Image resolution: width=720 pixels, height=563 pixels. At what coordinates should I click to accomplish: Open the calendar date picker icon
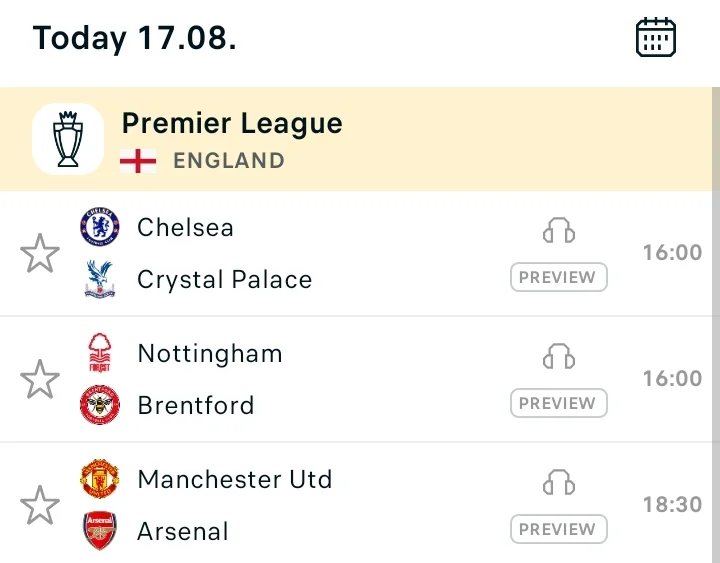(656, 37)
